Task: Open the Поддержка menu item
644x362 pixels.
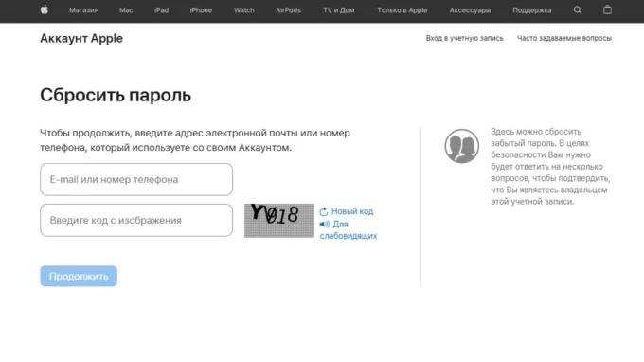Action: coord(532,10)
